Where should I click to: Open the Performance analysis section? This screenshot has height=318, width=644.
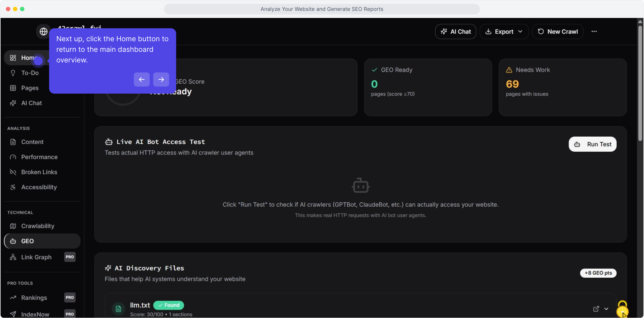39,157
